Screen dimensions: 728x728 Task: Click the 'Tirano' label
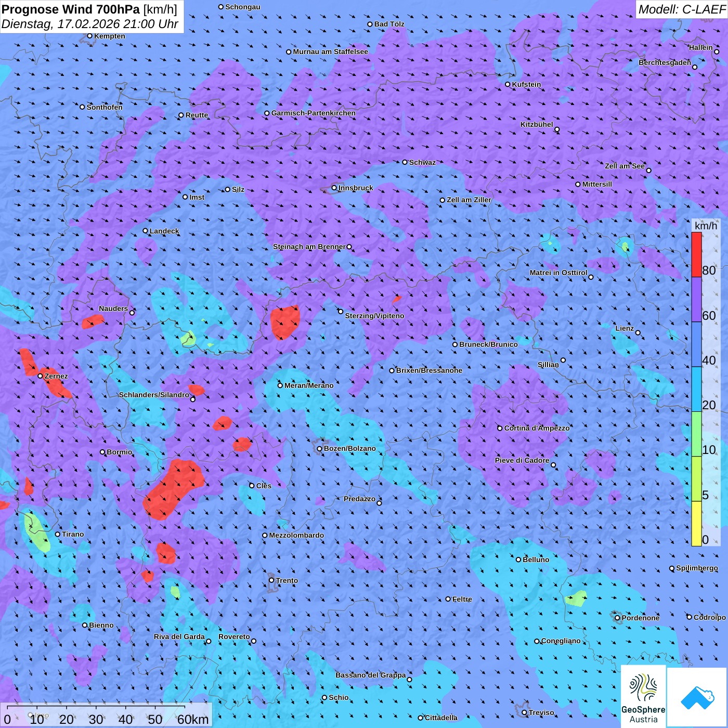click(x=73, y=534)
